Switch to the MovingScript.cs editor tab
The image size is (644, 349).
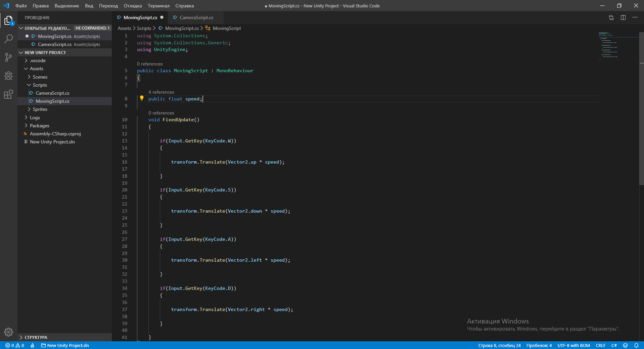click(x=140, y=17)
